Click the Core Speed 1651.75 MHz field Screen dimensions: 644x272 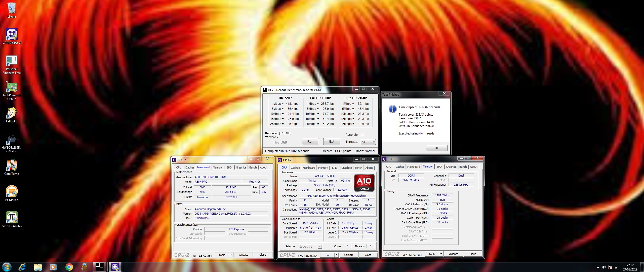coord(310,223)
